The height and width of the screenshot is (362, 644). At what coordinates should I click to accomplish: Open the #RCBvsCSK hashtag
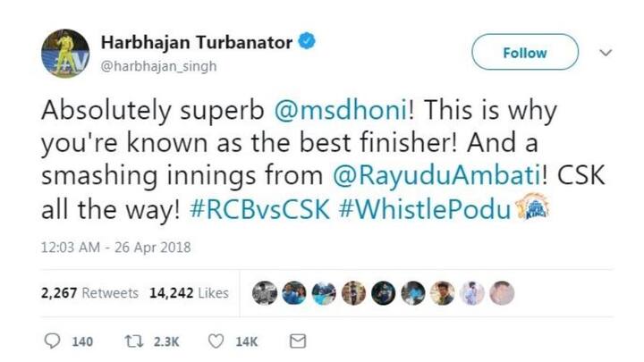click(259, 210)
